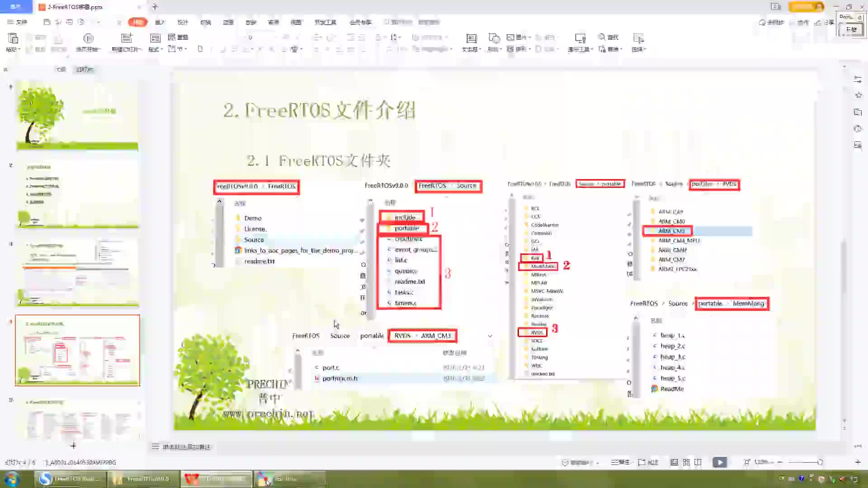The image size is (868, 488).
Task: Open the 会员专享 (Member) tab
Action: point(360,22)
